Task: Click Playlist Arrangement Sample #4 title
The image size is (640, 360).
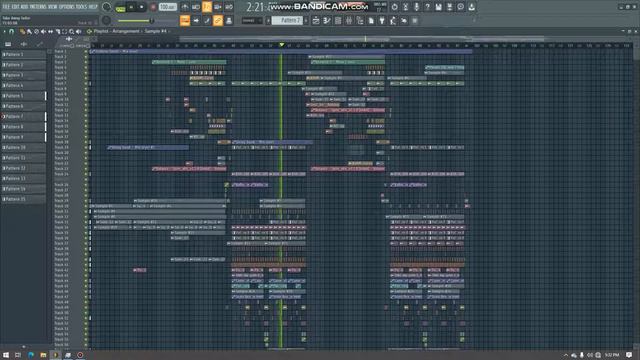Action: [131, 31]
